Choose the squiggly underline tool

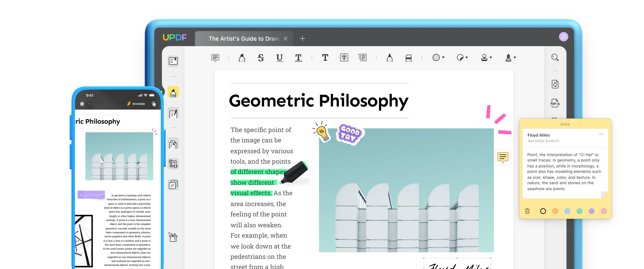298,58
